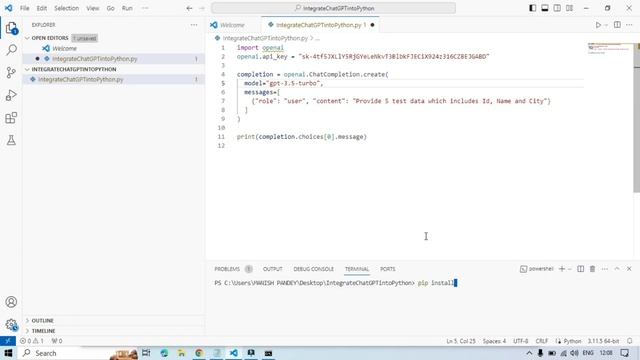This screenshot has width=640, height=360.
Task: Select the 3.11.5 64-bit interpreter
Action: point(603,341)
